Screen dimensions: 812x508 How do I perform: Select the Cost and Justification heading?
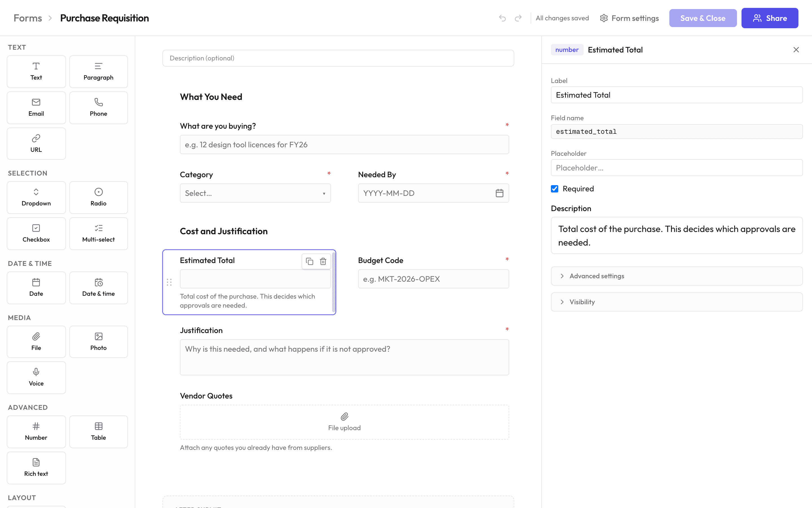click(x=224, y=231)
